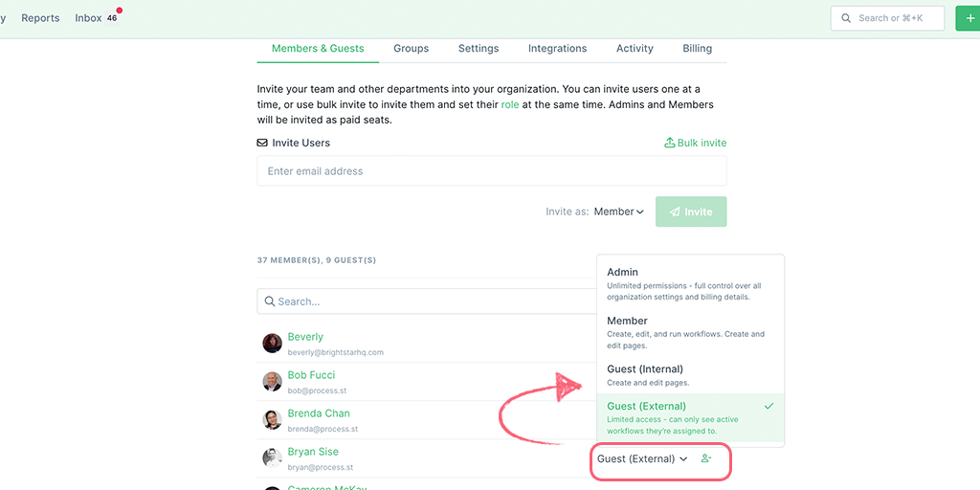This screenshot has height=490, width=980.
Task: Click the Bulk invite upload icon
Action: [x=669, y=143]
